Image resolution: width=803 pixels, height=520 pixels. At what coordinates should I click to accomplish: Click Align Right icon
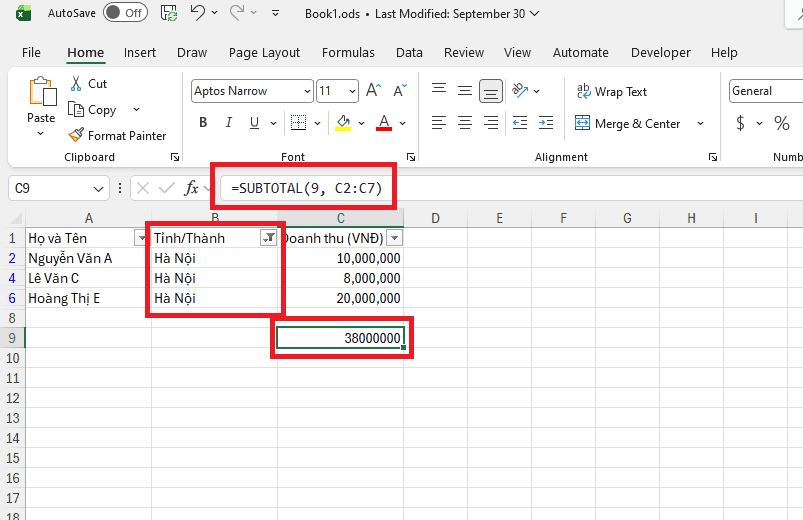point(491,122)
